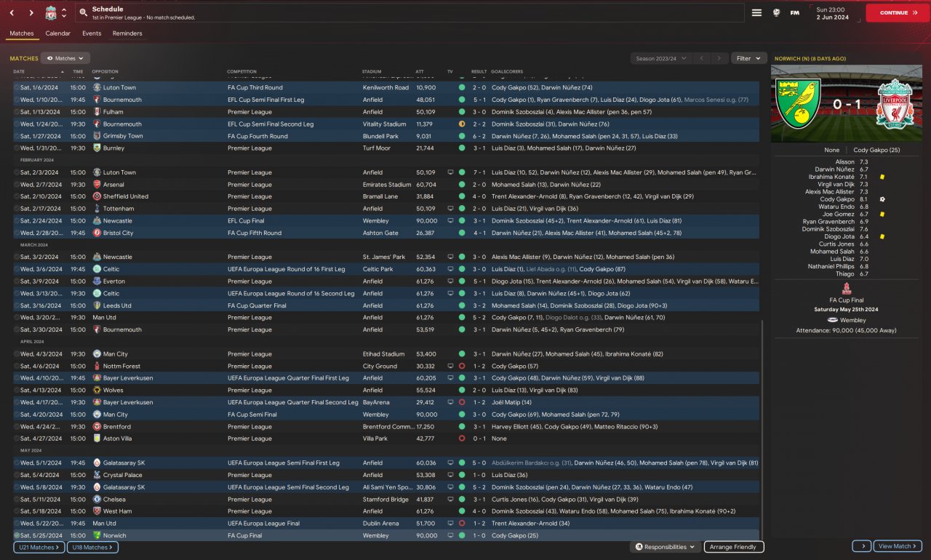
Task: Go back with the left navigation arrow
Action: pyautogui.click(x=12, y=13)
